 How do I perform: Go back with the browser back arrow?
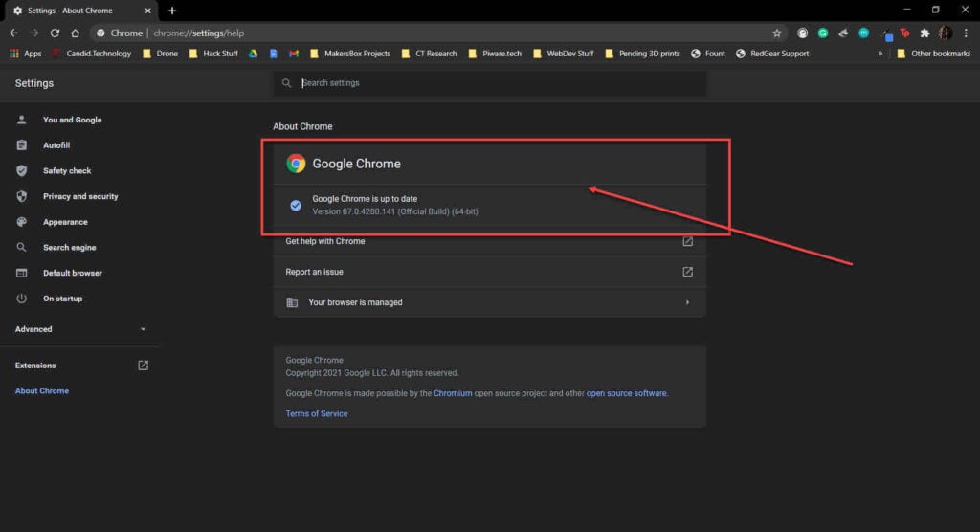tap(13, 33)
